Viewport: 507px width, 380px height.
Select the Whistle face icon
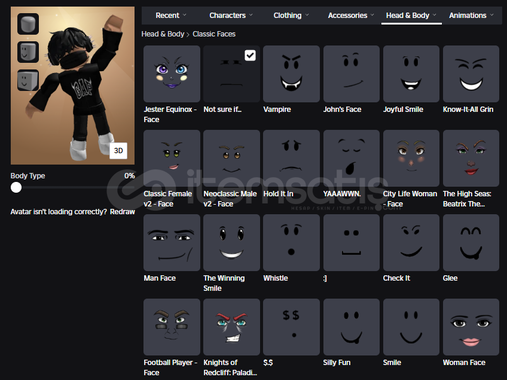[291, 242]
